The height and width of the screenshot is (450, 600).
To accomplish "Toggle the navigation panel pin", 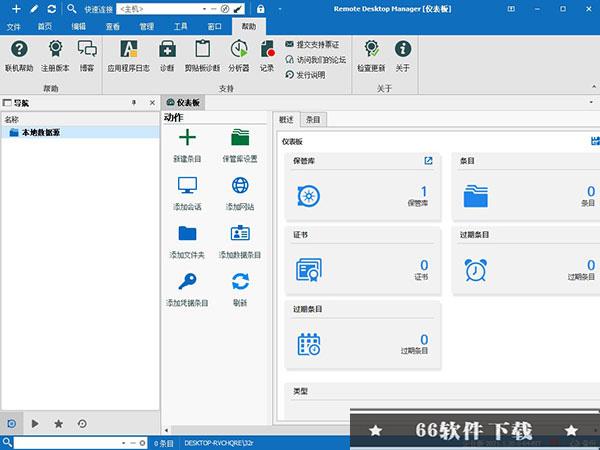I will [134, 103].
